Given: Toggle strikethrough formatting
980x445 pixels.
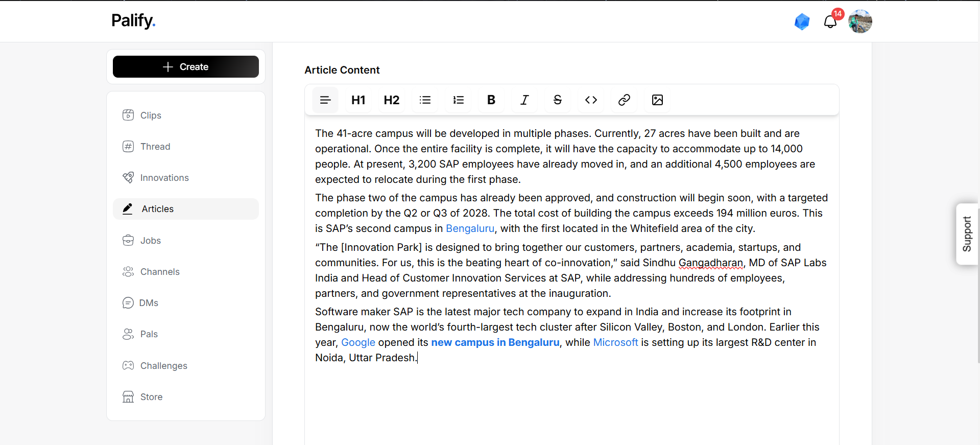Looking at the screenshot, I should pos(558,100).
